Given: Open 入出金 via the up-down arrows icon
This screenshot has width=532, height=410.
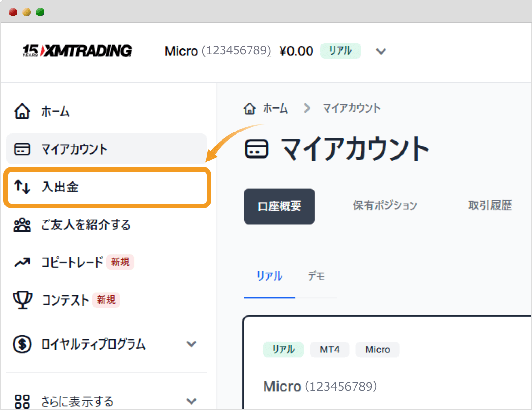Looking at the screenshot, I should 22,187.
